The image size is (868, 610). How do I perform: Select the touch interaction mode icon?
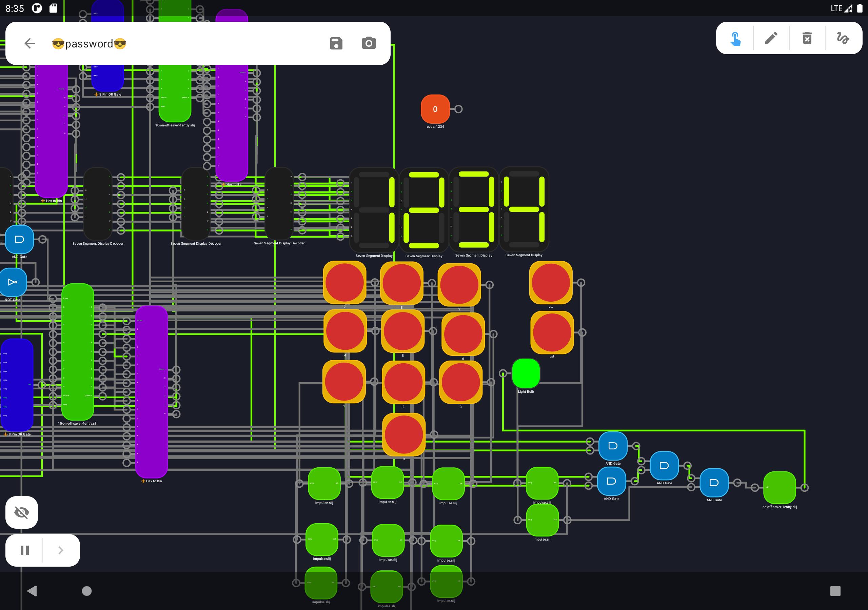[x=735, y=39]
